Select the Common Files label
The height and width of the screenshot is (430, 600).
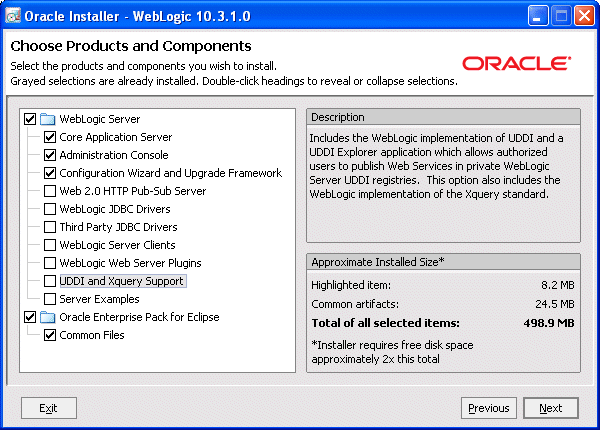pos(92,335)
